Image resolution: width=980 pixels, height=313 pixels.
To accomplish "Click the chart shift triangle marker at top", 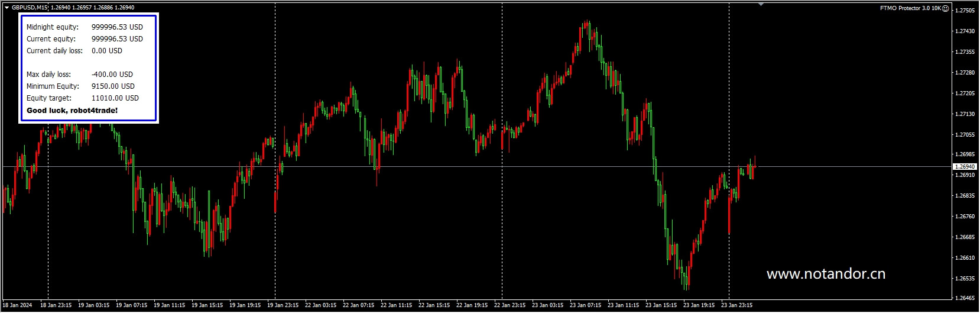I will [761, 4].
